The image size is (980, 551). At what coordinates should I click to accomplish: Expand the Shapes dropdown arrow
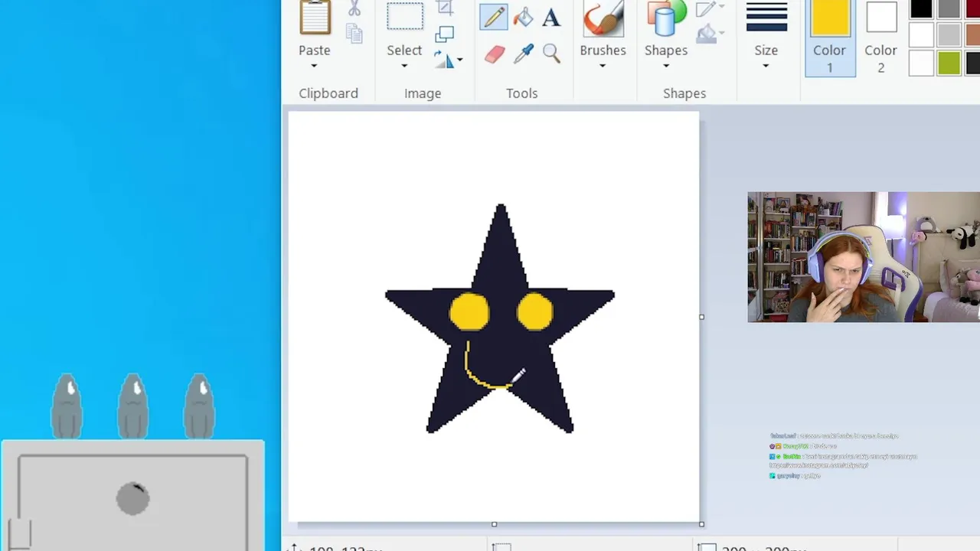666,67
